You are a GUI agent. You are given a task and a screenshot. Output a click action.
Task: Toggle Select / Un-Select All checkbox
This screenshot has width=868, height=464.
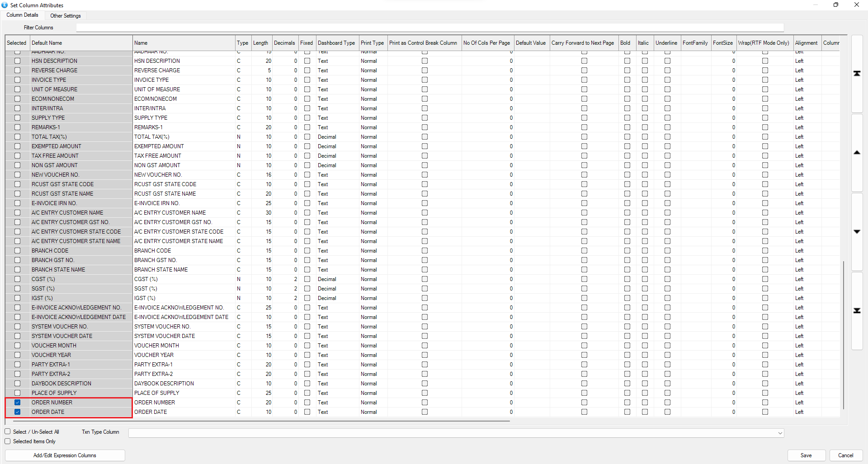tap(8, 431)
